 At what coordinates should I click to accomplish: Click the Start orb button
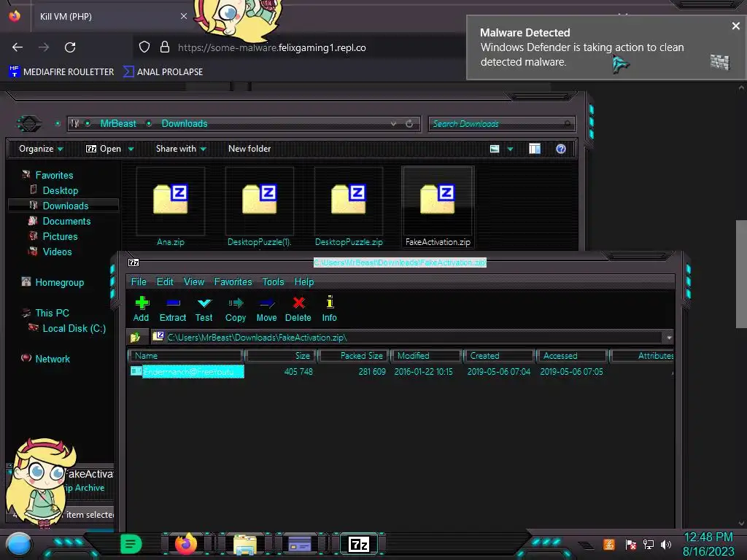pyautogui.click(x=19, y=545)
